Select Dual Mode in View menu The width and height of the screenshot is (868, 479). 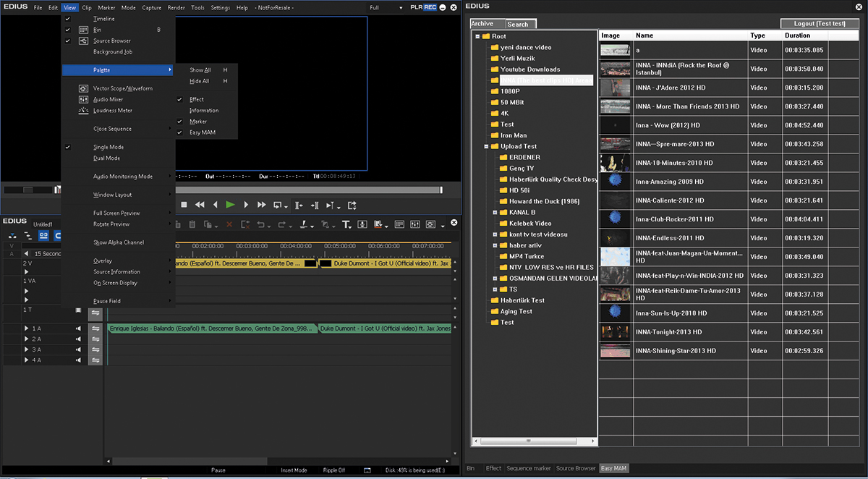pos(106,158)
